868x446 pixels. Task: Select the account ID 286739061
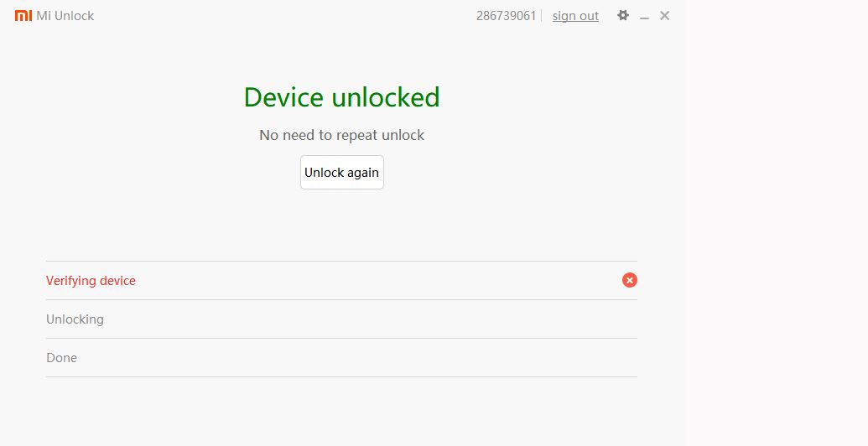tap(506, 16)
